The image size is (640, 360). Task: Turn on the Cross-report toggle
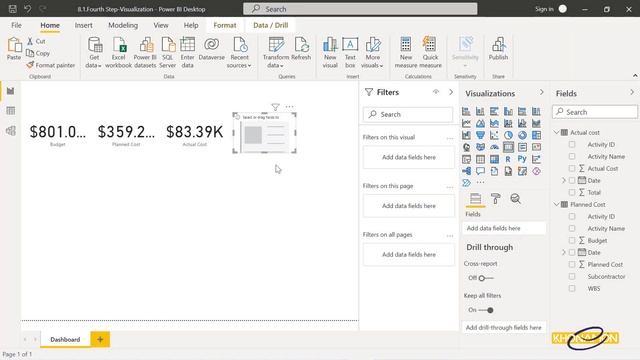tap(486, 278)
